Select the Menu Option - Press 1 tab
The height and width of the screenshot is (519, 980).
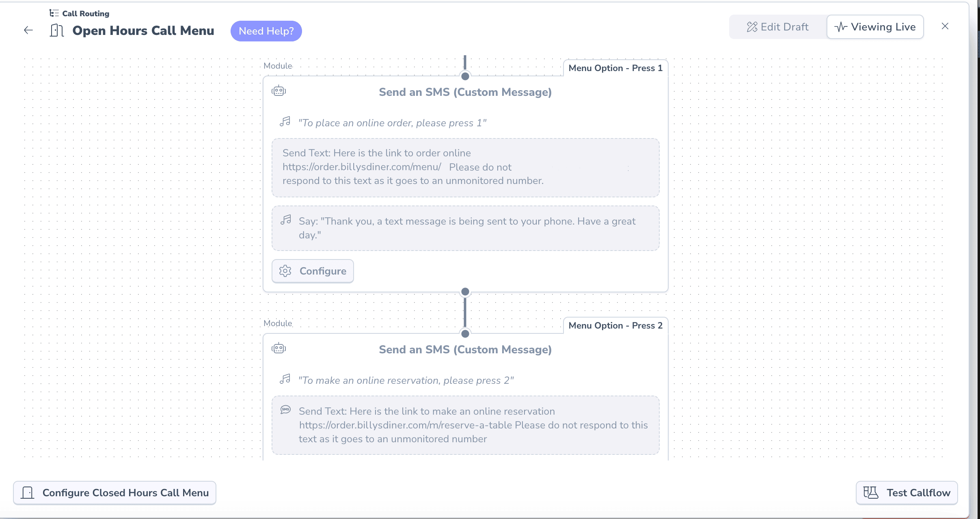(615, 68)
